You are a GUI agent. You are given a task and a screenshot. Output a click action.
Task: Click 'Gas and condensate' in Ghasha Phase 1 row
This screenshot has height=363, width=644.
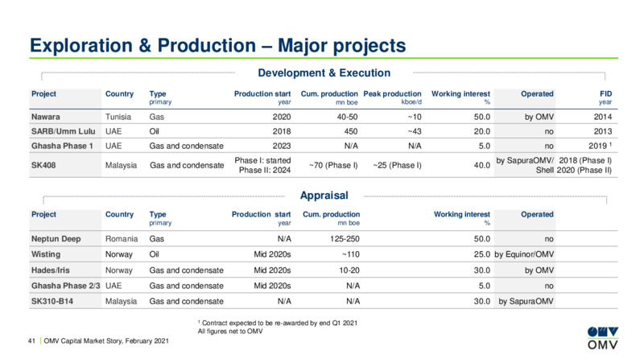(x=187, y=146)
